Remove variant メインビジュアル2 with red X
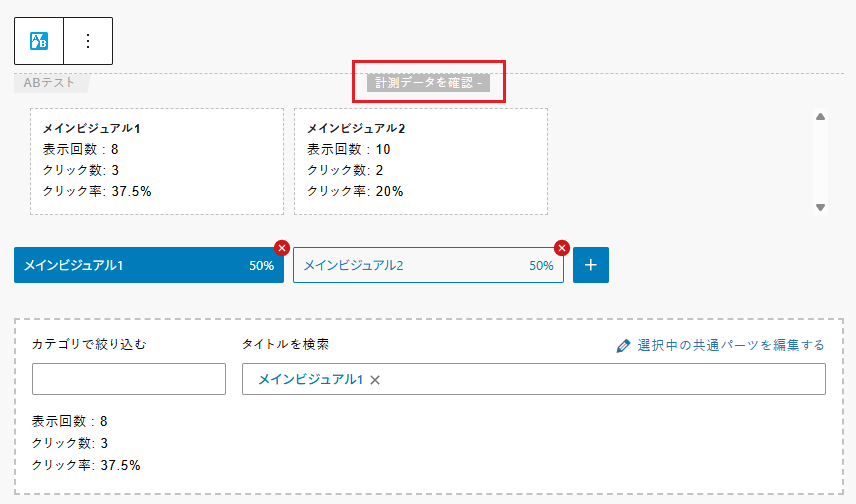This screenshot has height=504, width=856. pos(562,248)
